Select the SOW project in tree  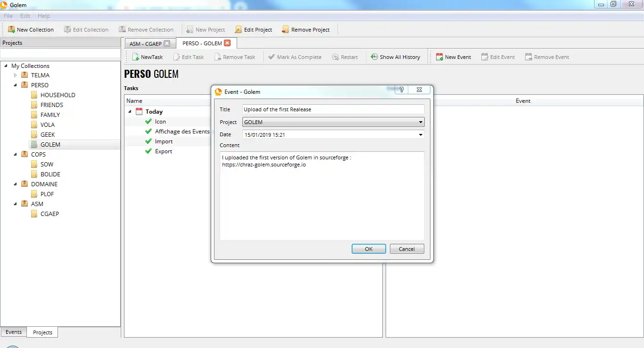[47, 164]
